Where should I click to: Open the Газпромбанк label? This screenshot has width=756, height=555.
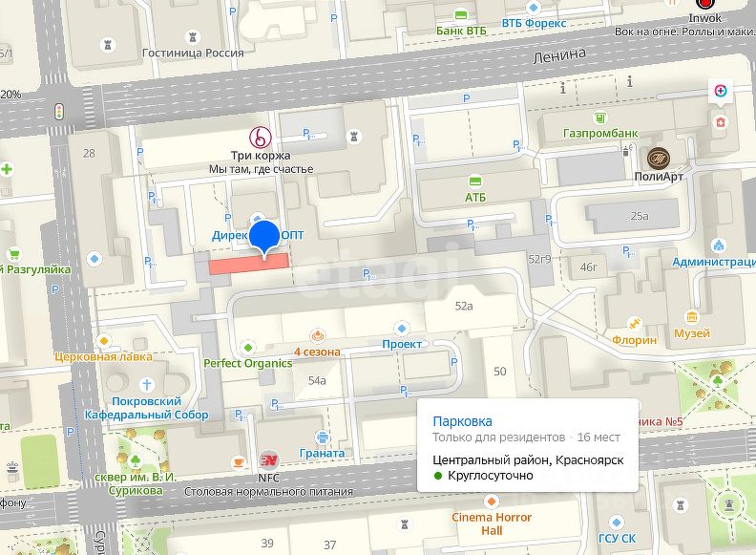tap(600, 133)
